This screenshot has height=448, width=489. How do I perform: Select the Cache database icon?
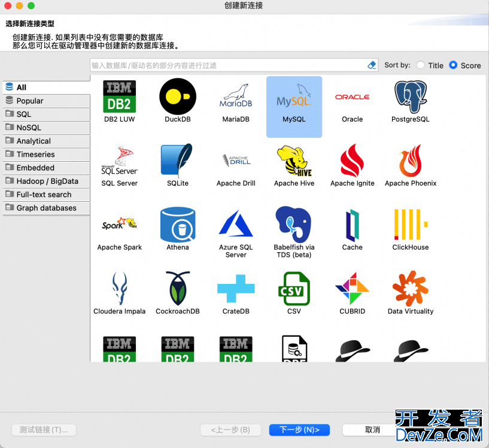[353, 225]
